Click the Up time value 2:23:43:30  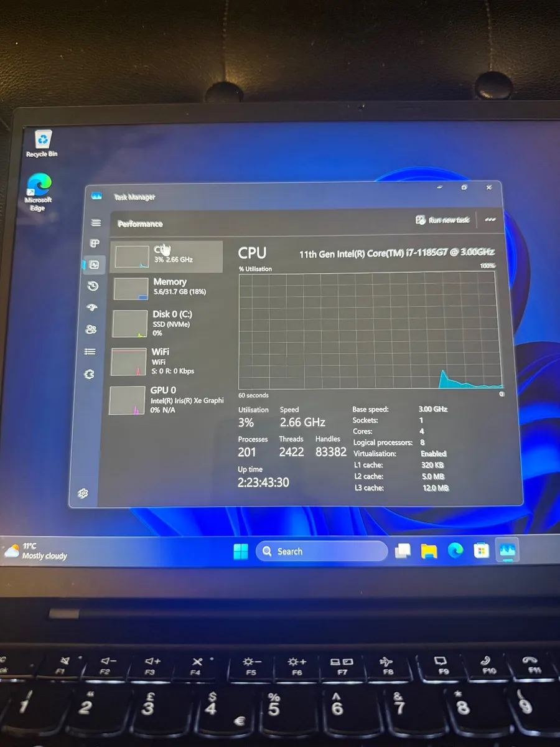[263, 482]
